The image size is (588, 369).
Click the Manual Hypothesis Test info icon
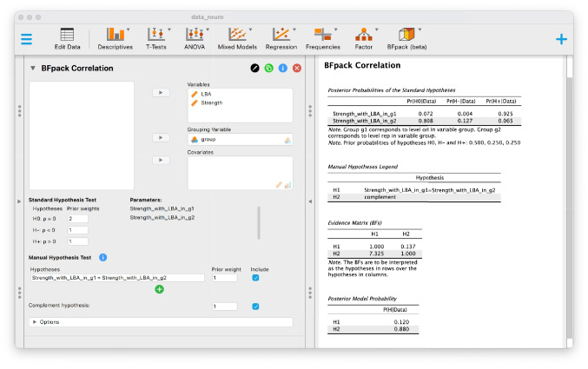click(102, 257)
